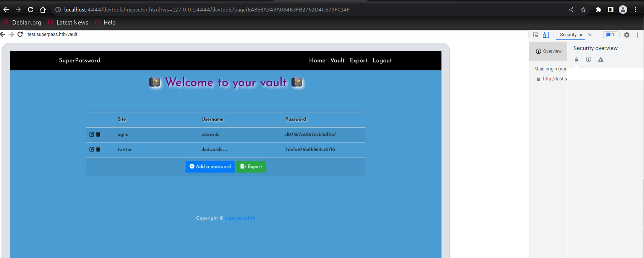644x258 pixels.
Task: Click the Site column header
Action: (122, 119)
